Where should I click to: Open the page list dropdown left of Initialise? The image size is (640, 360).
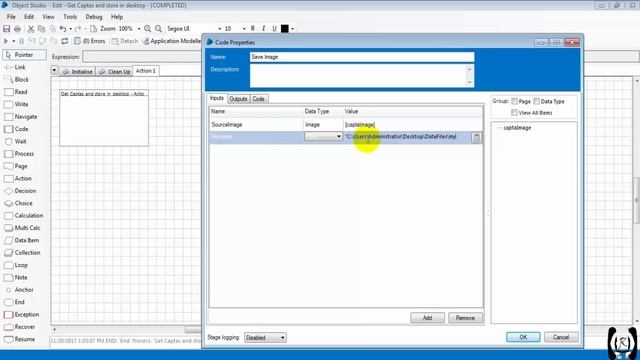(x=54, y=71)
